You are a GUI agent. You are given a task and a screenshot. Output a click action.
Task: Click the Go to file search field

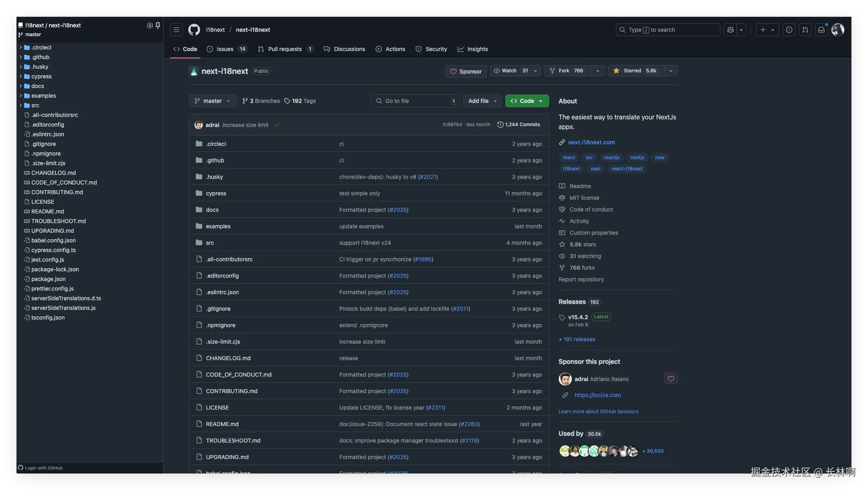(414, 101)
